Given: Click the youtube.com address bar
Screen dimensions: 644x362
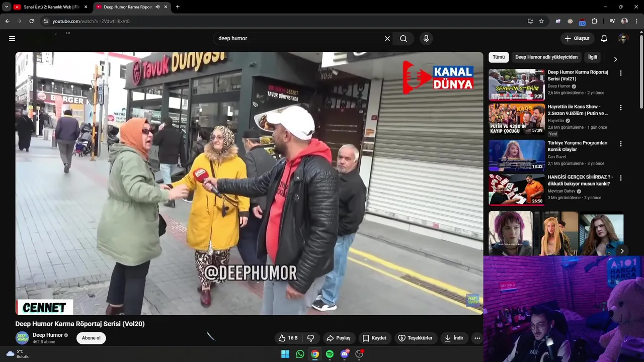Looking at the screenshot, I should coord(284,21).
